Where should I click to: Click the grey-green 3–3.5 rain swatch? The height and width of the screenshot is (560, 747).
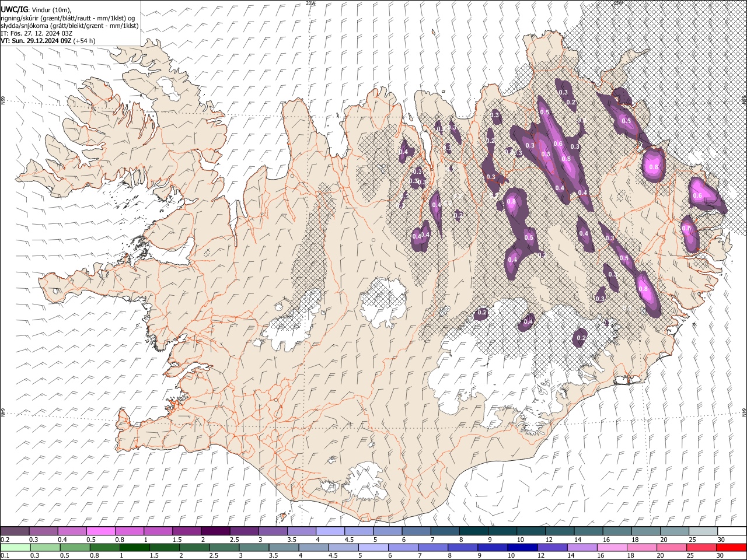tap(254, 547)
